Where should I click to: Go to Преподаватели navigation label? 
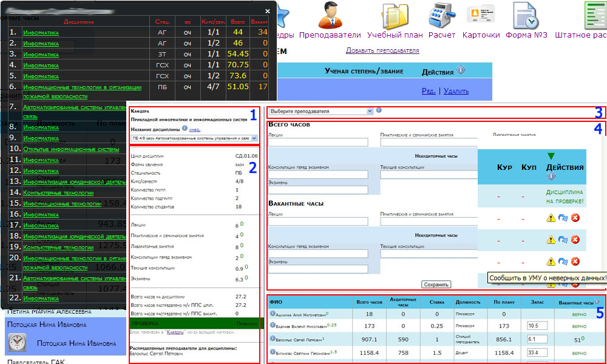pos(330,35)
